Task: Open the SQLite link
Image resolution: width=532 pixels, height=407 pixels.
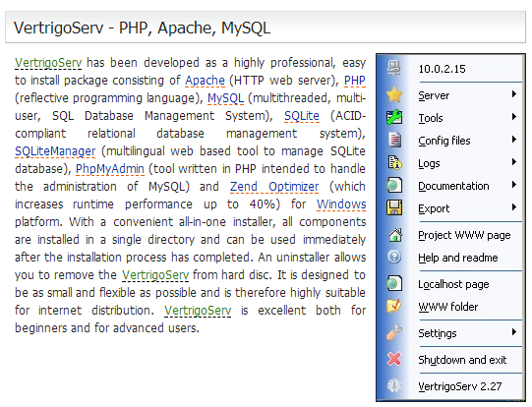Action: coord(302,116)
